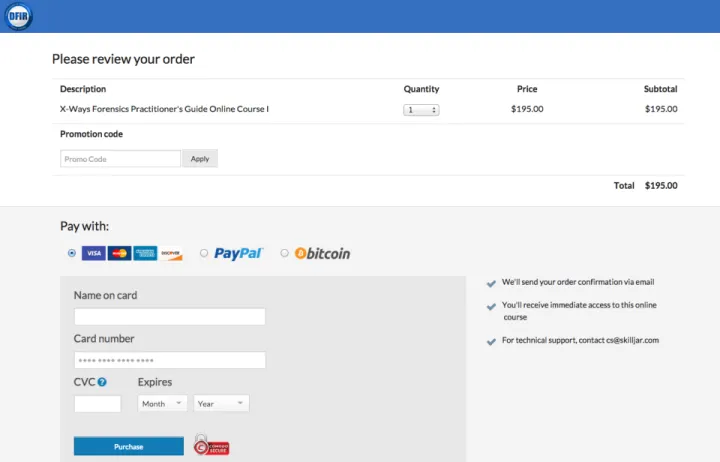Click the blue Purchase button
Viewport: 720px width, 462px height.
pos(128,446)
